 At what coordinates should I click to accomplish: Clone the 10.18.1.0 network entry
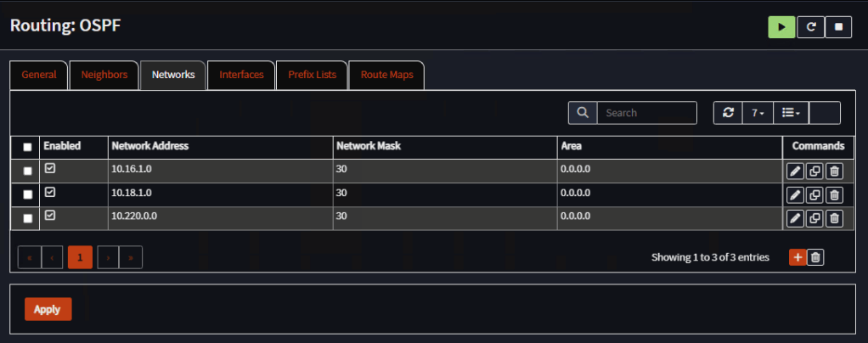click(814, 194)
